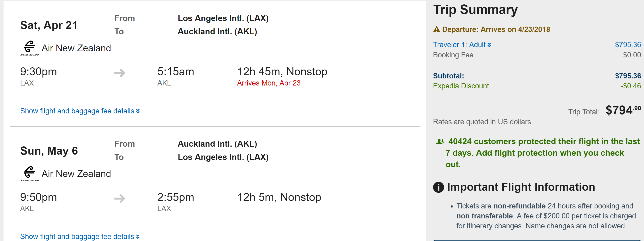Click the Traveler 1 price $795.36 link
The image size is (644, 241).
click(628, 45)
